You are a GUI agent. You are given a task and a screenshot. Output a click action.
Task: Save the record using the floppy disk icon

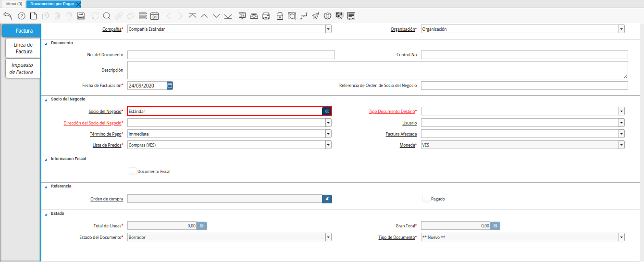81,16
